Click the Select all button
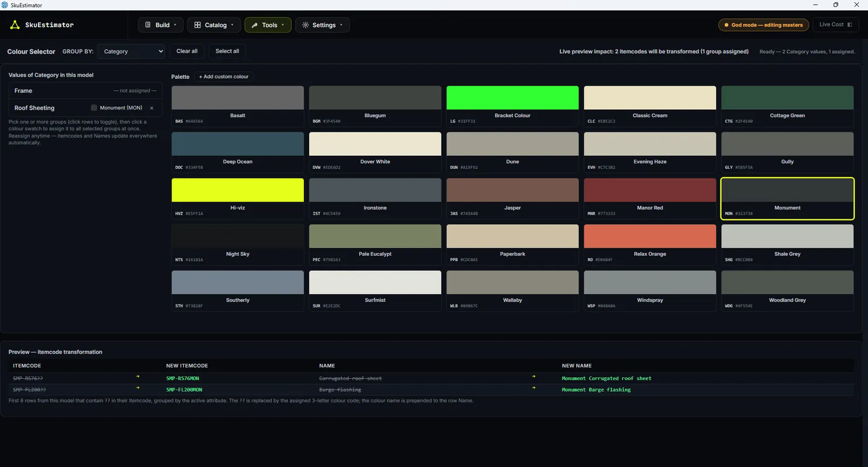The width and height of the screenshot is (868, 467). tap(227, 51)
